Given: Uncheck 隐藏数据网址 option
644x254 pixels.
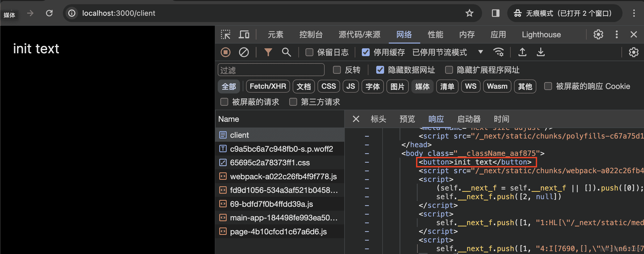Looking at the screenshot, I should click(x=380, y=70).
